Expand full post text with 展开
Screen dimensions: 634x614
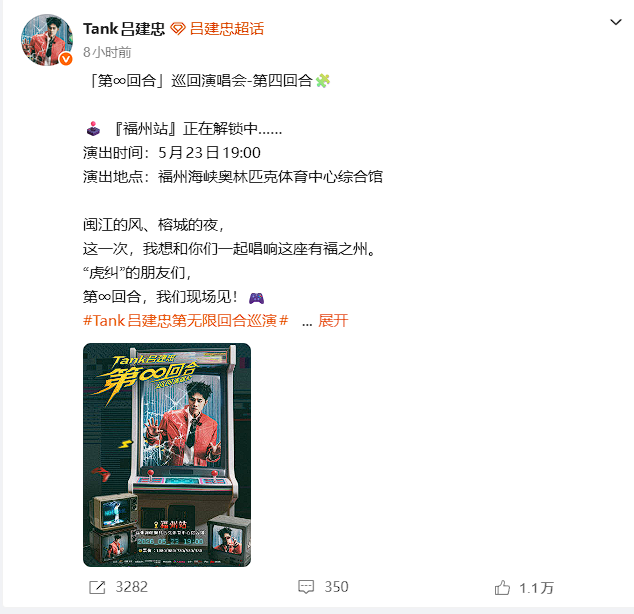(x=333, y=321)
